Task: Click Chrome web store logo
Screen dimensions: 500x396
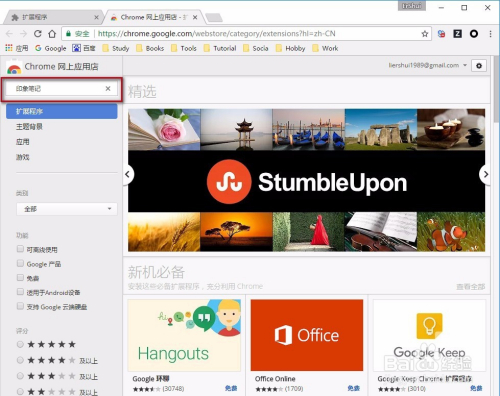Action: pos(14,68)
